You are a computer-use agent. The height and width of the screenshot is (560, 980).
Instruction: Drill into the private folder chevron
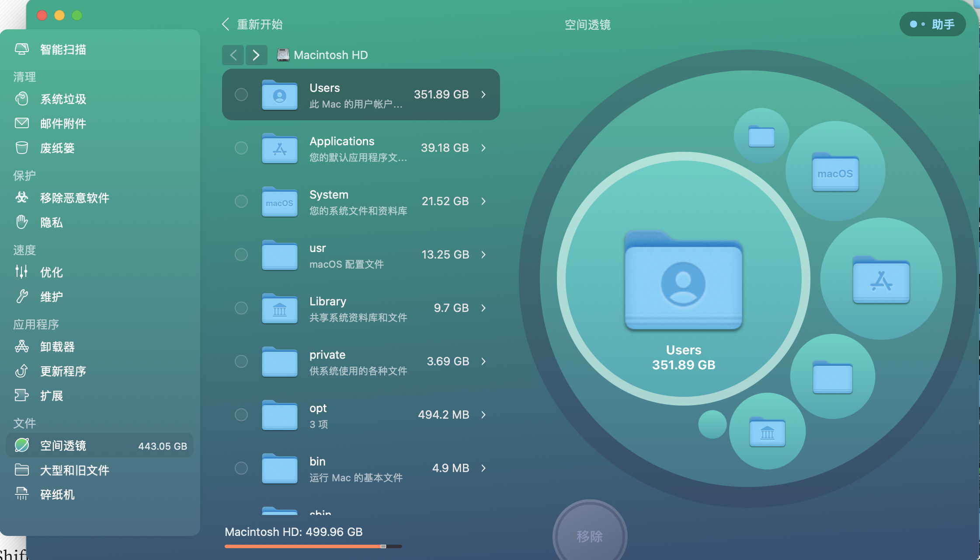pos(483,361)
